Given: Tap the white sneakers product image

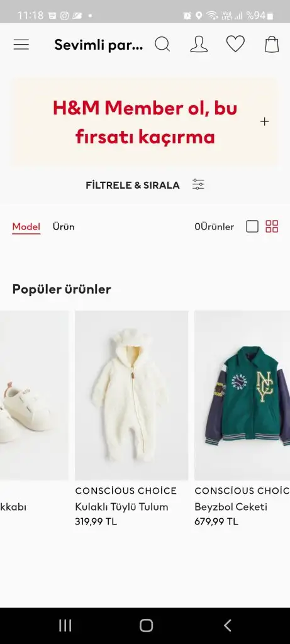Looking at the screenshot, I should coord(34,396).
